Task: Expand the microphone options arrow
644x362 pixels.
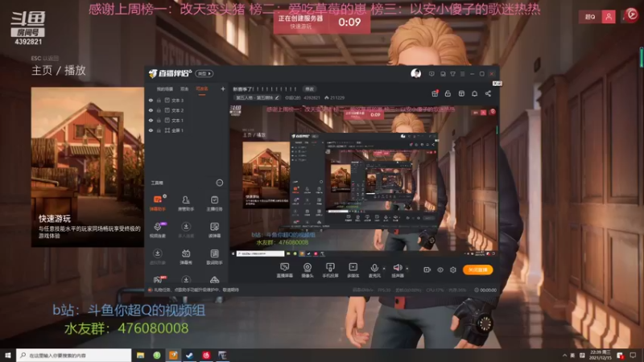Action: point(384,269)
